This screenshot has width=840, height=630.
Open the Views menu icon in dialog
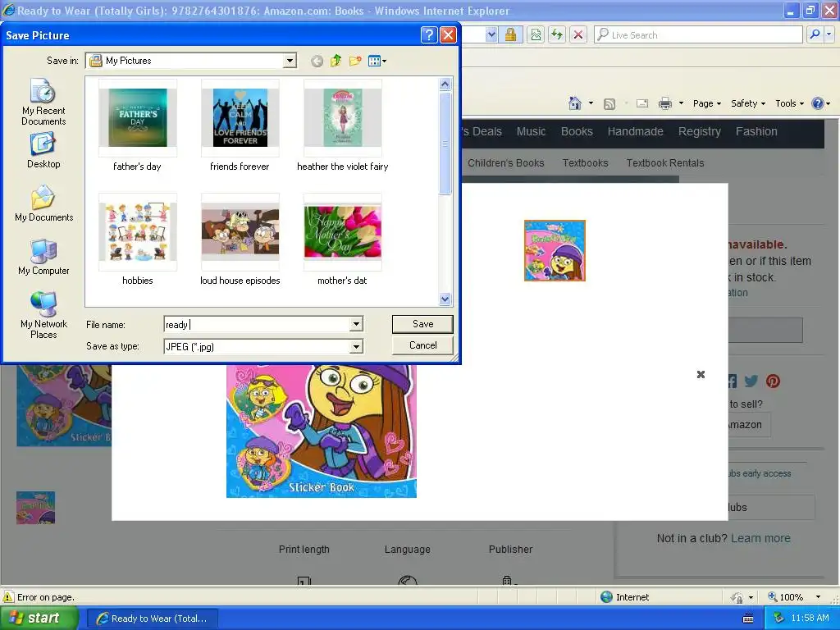(x=377, y=61)
